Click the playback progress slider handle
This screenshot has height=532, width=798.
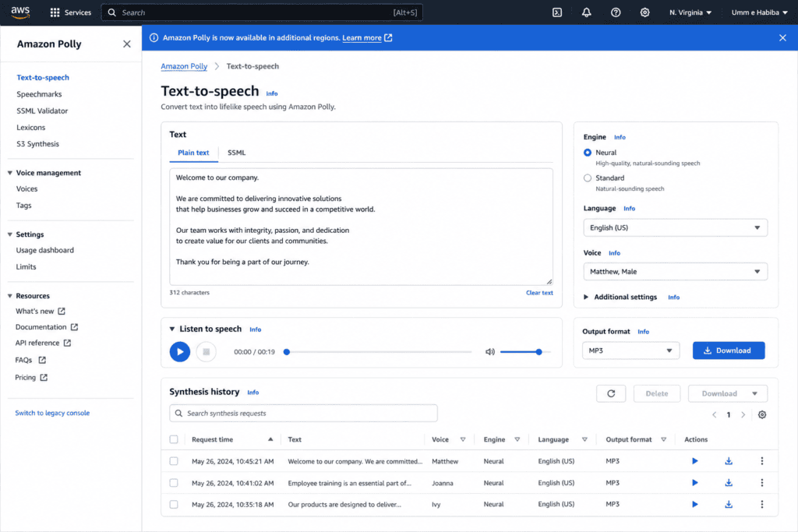pyautogui.click(x=287, y=352)
